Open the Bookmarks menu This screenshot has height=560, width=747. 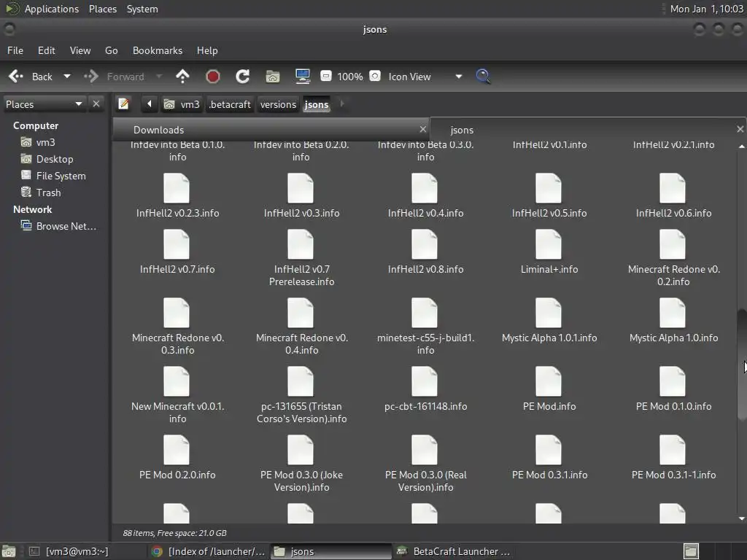[158, 50]
